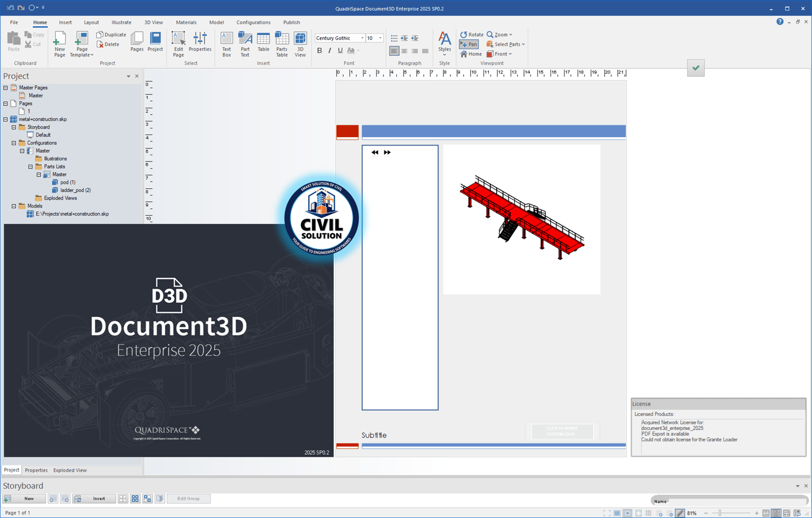Open the Century Gothic font dropdown
Image resolution: width=812 pixels, height=518 pixels.
(x=362, y=38)
